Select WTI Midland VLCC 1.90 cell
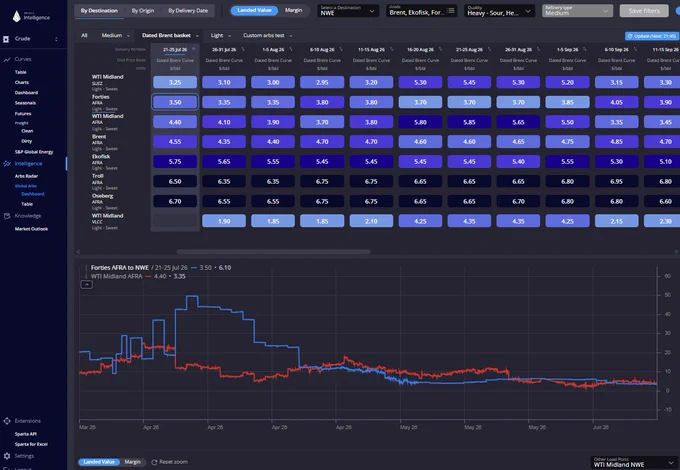680x470 pixels. [x=224, y=221]
